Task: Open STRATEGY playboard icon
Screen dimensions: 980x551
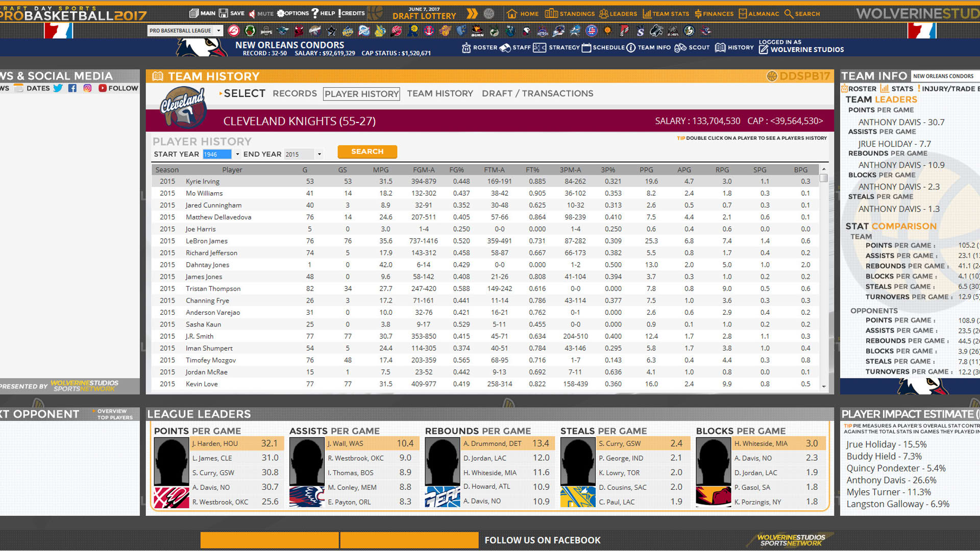Action: (x=540, y=47)
